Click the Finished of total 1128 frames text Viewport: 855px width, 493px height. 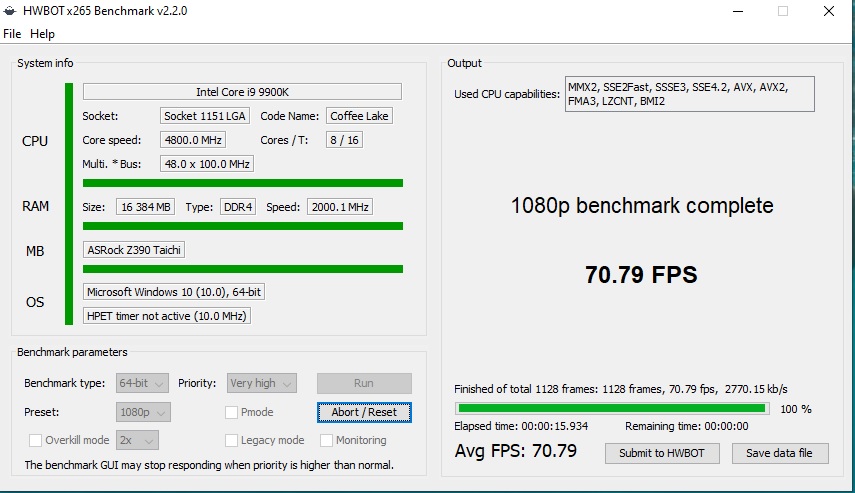point(621,389)
